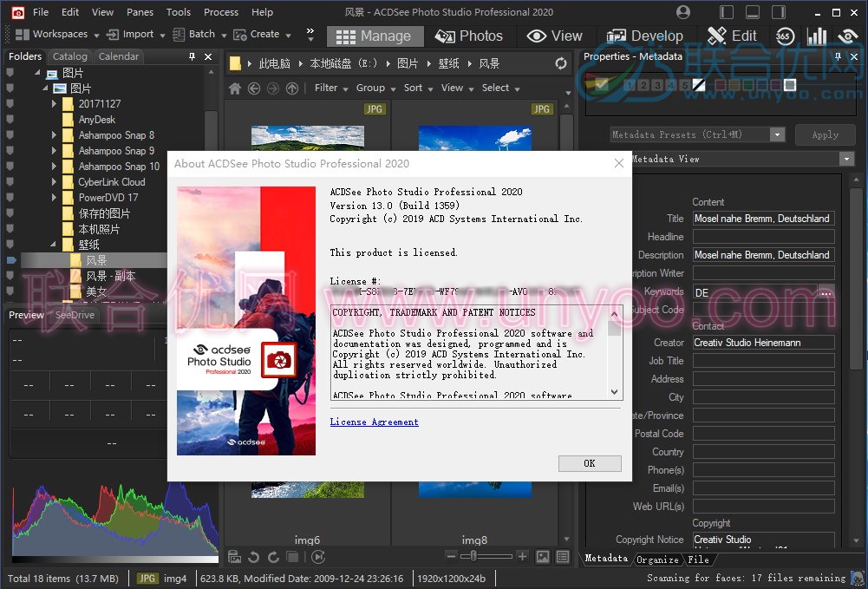This screenshot has width=868, height=589.
Task: Go to the Home folder icon
Action: (x=235, y=88)
